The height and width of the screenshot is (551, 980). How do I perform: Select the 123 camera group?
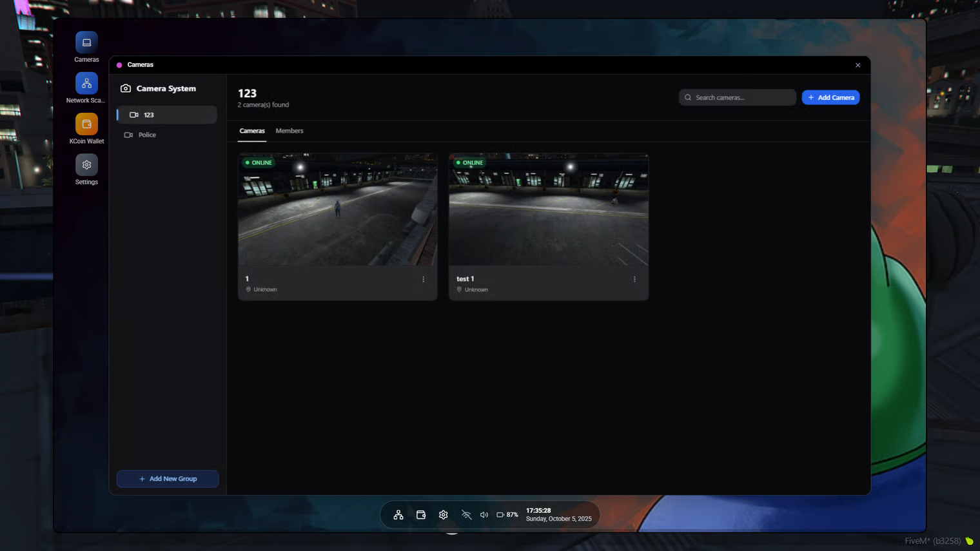click(x=167, y=115)
